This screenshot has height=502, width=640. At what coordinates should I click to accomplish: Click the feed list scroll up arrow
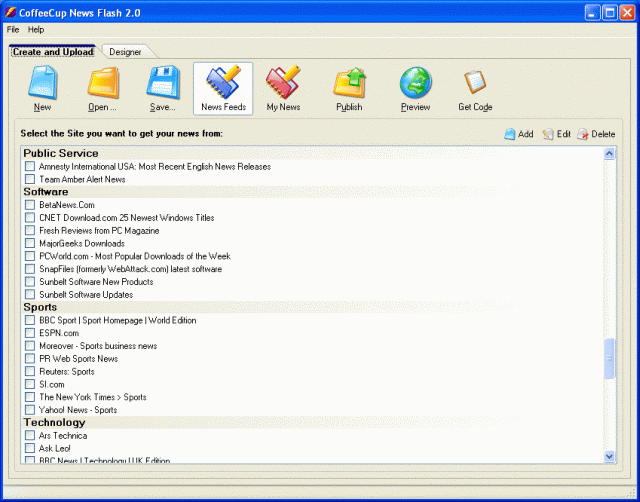pos(609,153)
